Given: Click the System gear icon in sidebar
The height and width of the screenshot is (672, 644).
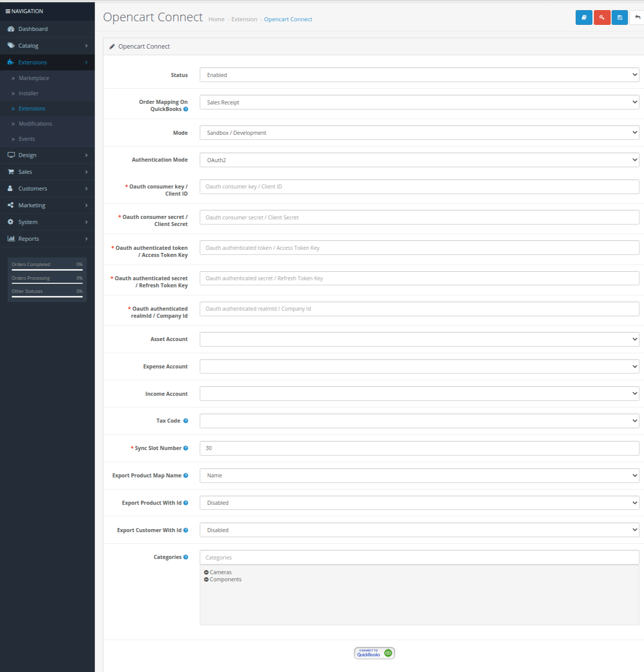Looking at the screenshot, I should click(11, 222).
